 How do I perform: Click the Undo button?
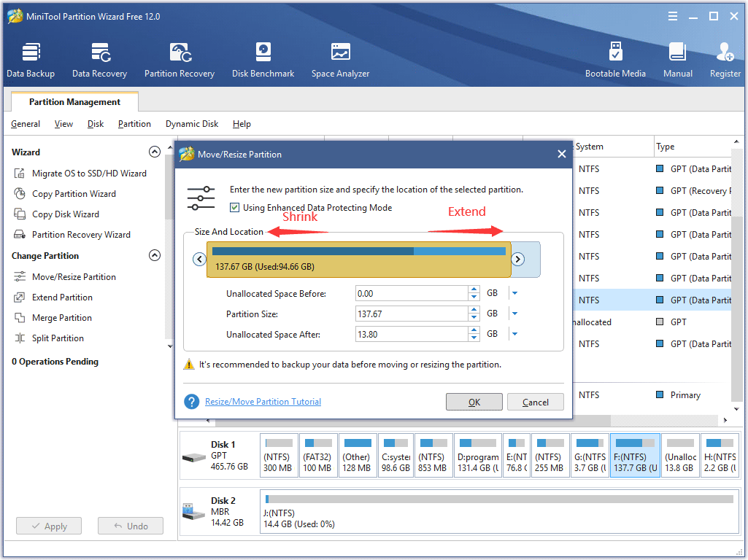(x=130, y=526)
